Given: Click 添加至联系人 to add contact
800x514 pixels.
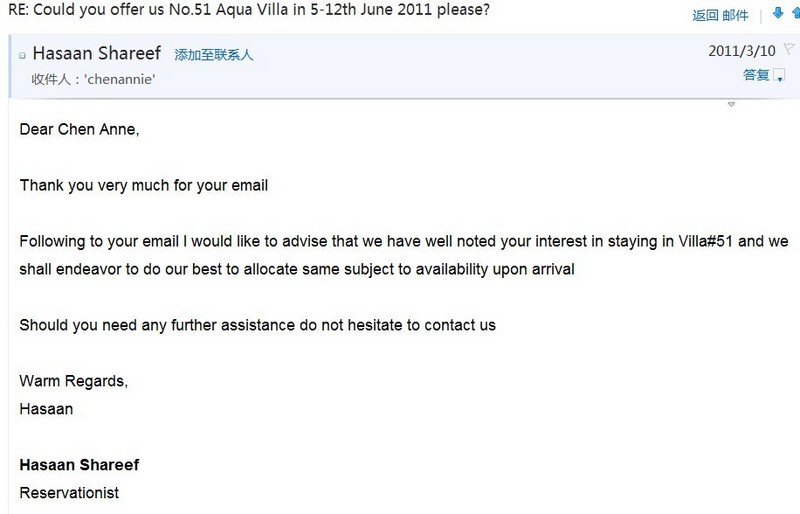Looking at the screenshot, I should click(x=214, y=55).
